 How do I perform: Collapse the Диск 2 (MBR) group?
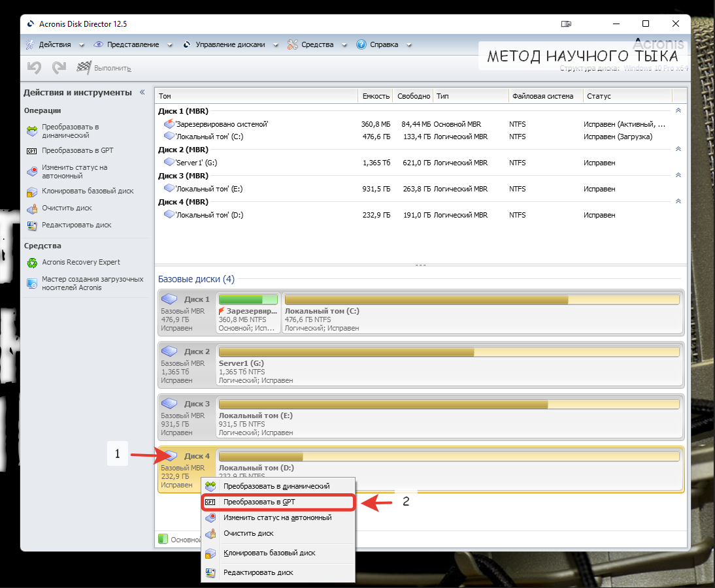[678, 149]
